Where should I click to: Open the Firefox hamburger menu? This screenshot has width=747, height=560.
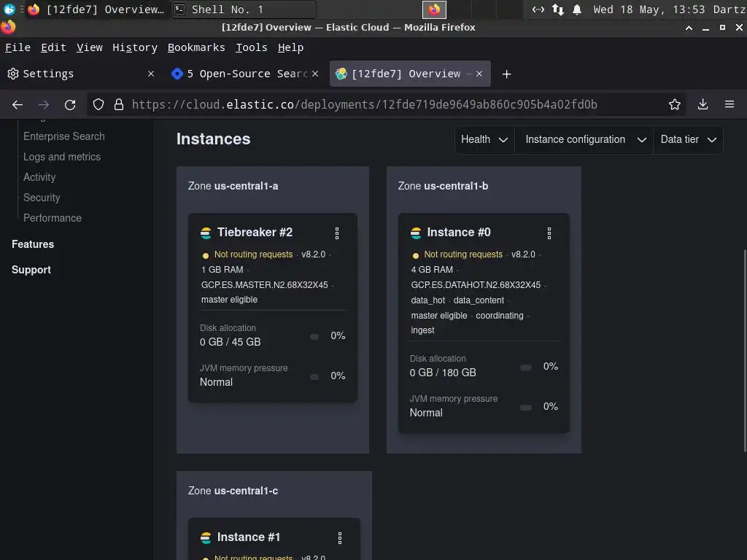[729, 104]
